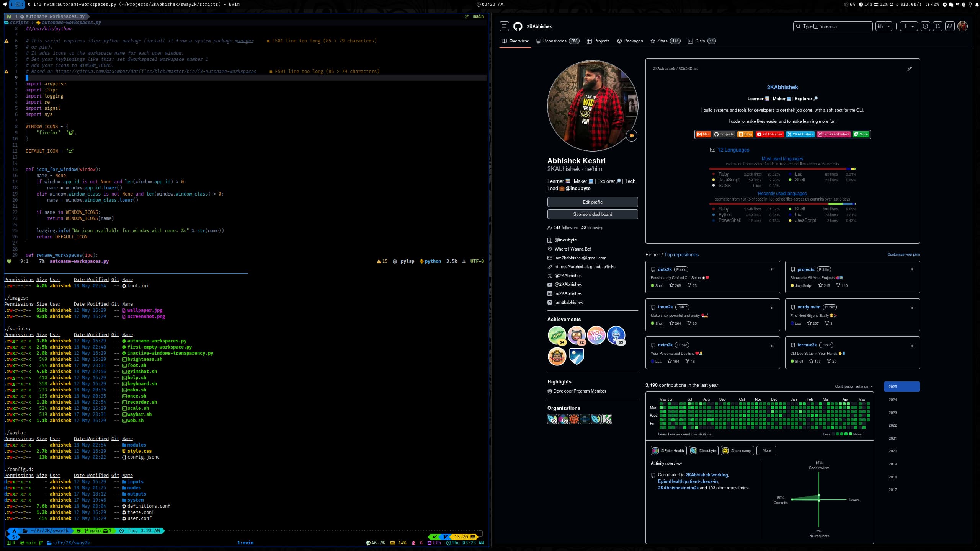Click the GitHub search input field
Image resolution: width=980 pixels, height=551 pixels.
[x=833, y=26]
